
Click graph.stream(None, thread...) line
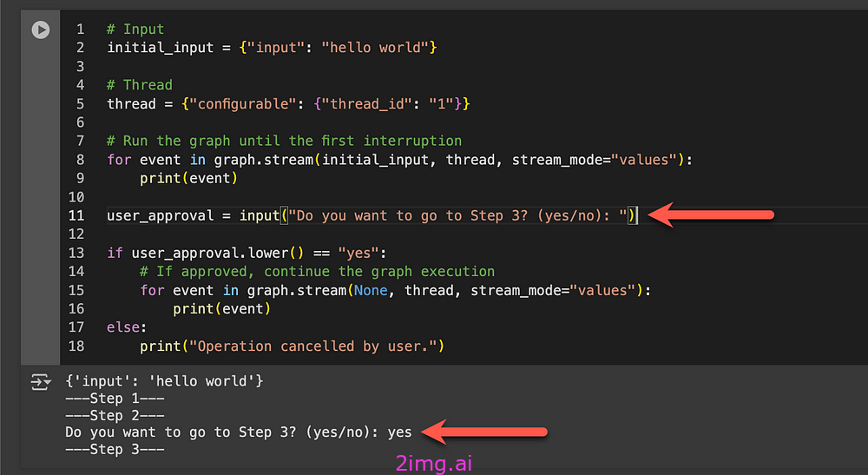point(396,290)
